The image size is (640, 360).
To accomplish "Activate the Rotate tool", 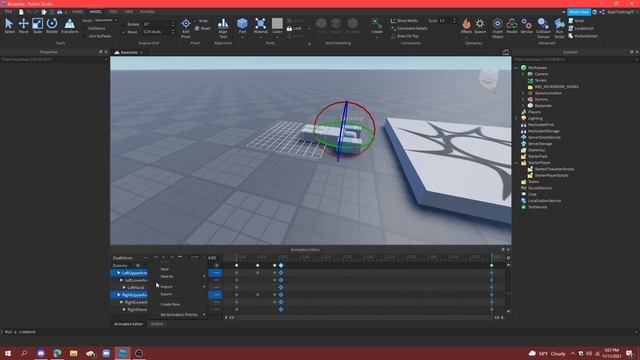I will click(52, 26).
